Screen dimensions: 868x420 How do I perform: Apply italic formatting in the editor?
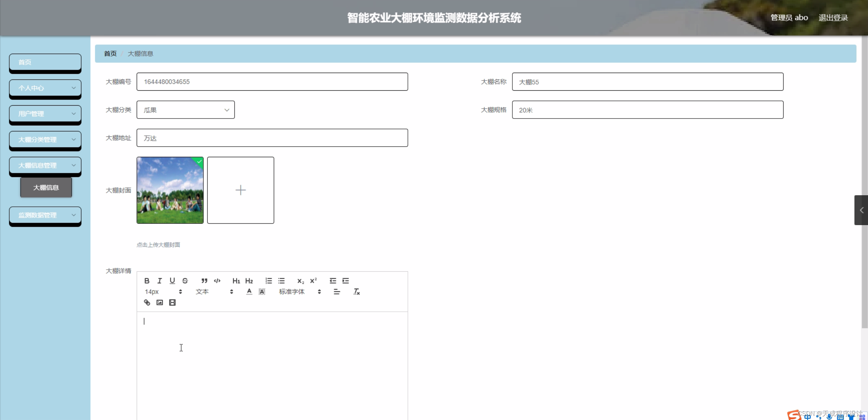coord(159,281)
